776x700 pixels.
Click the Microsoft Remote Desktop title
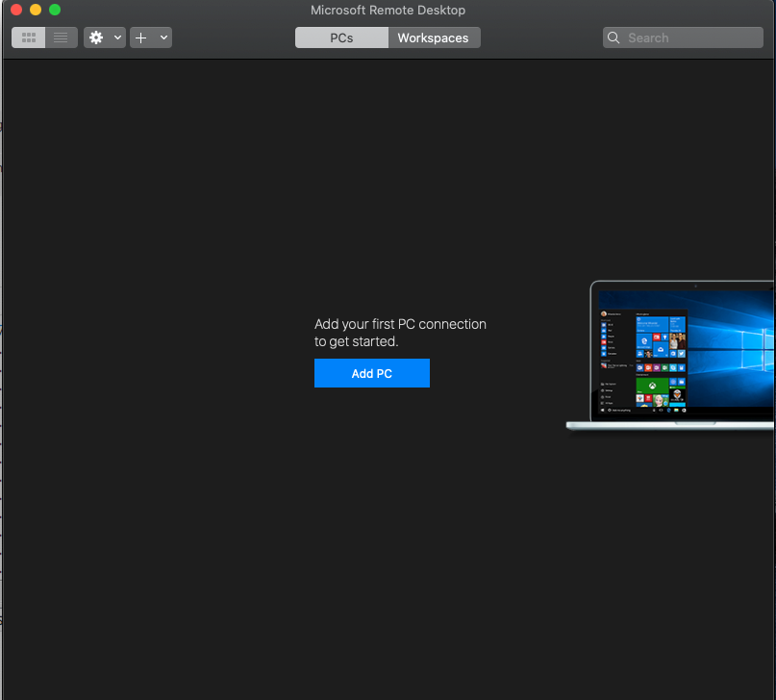pyautogui.click(x=388, y=10)
